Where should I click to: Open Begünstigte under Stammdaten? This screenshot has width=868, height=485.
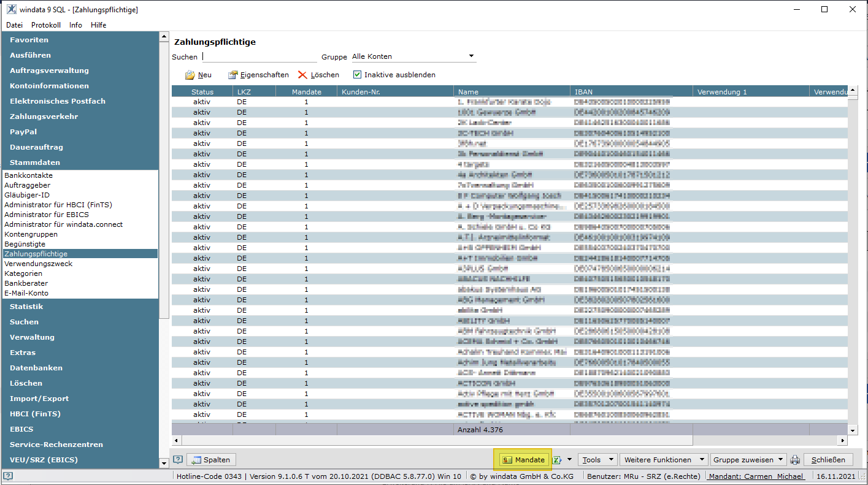(x=25, y=244)
